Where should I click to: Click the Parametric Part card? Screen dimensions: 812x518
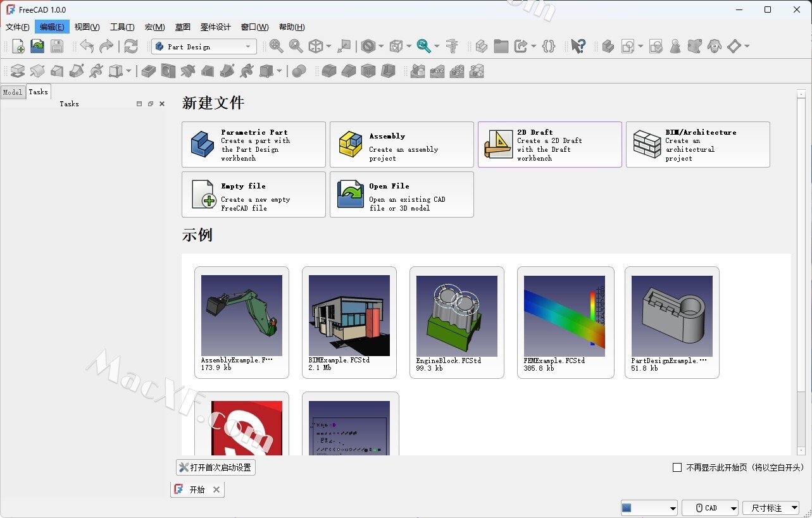point(254,145)
